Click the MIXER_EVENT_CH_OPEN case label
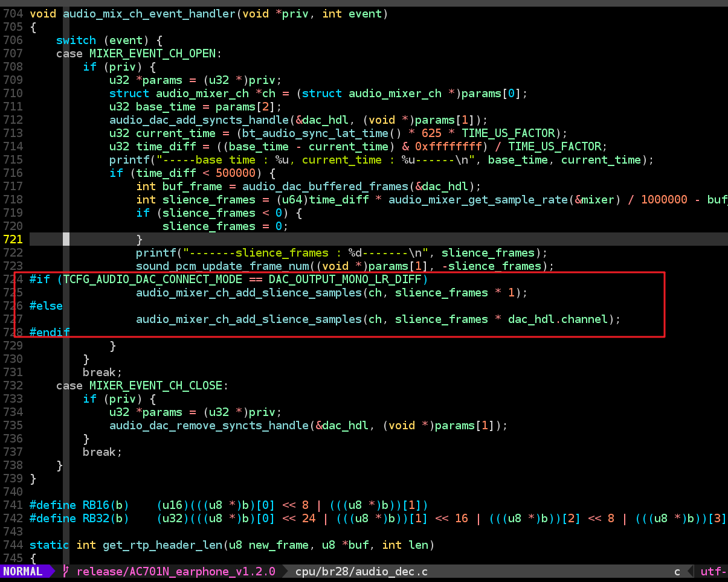This screenshot has width=728, height=582. click(x=155, y=54)
